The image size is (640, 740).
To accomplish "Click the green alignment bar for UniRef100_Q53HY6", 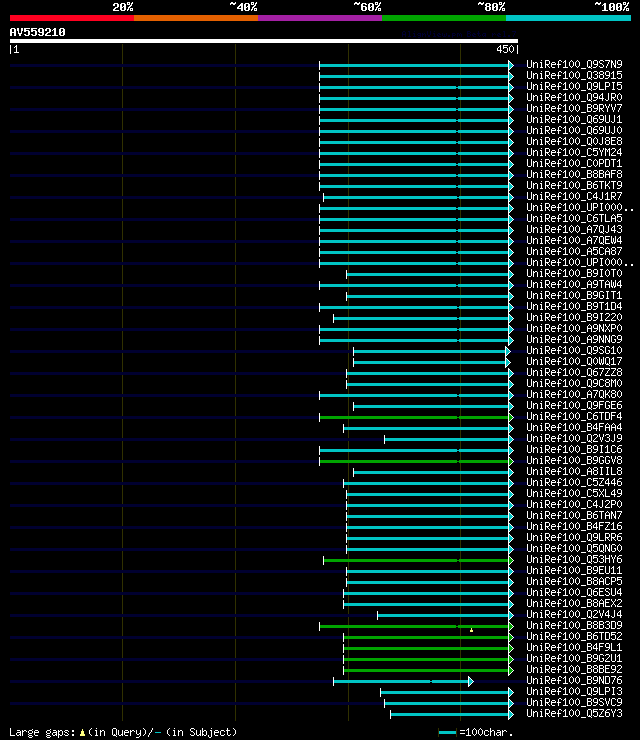I will click(418, 560).
